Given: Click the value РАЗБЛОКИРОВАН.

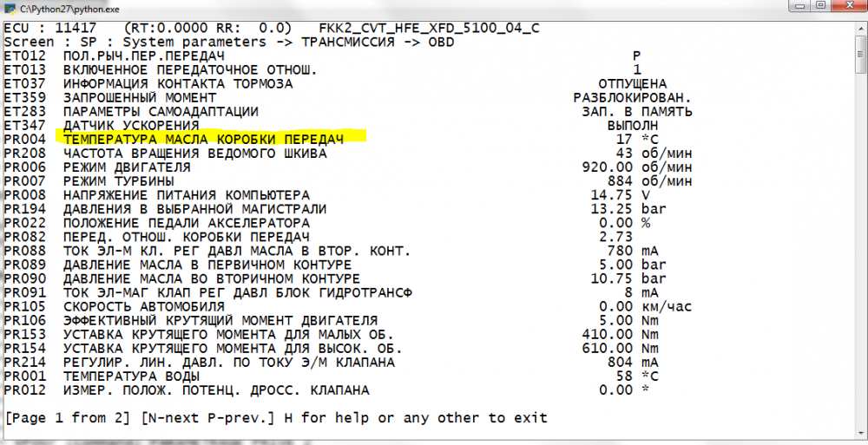Looking at the screenshot, I should 633,98.
